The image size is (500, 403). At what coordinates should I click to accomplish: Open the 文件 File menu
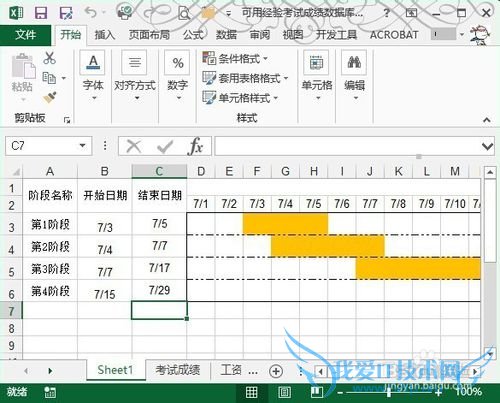point(26,35)
